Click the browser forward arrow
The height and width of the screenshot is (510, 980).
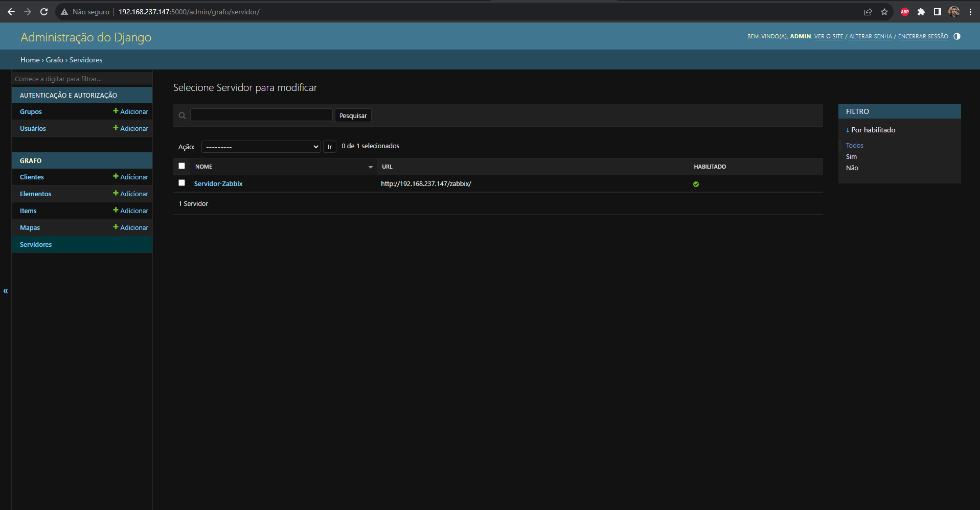pyautogui.click(x=28, y=12)
